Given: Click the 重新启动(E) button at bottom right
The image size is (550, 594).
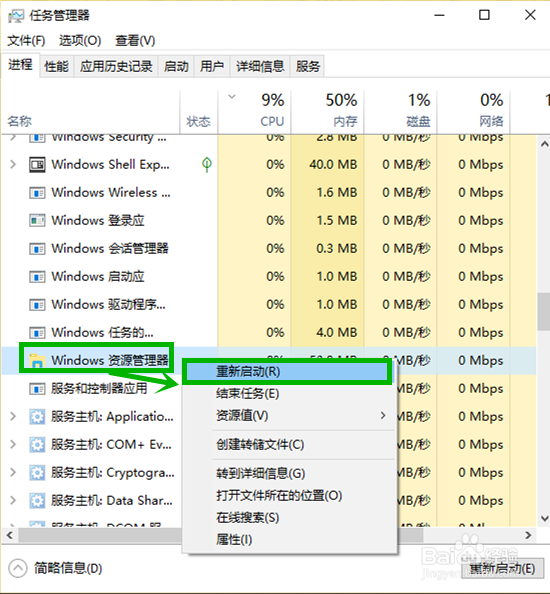Looking at the screenshot, I should [502, 569].
